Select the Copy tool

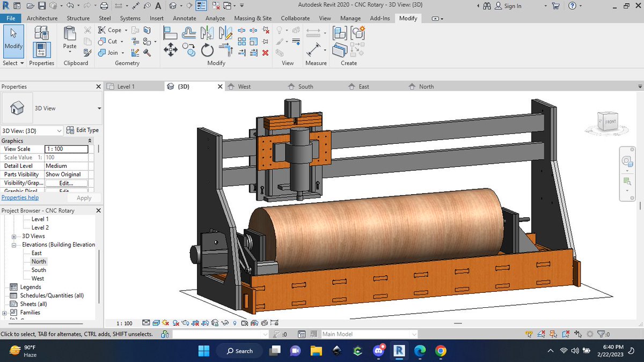[x=189, y=49]
